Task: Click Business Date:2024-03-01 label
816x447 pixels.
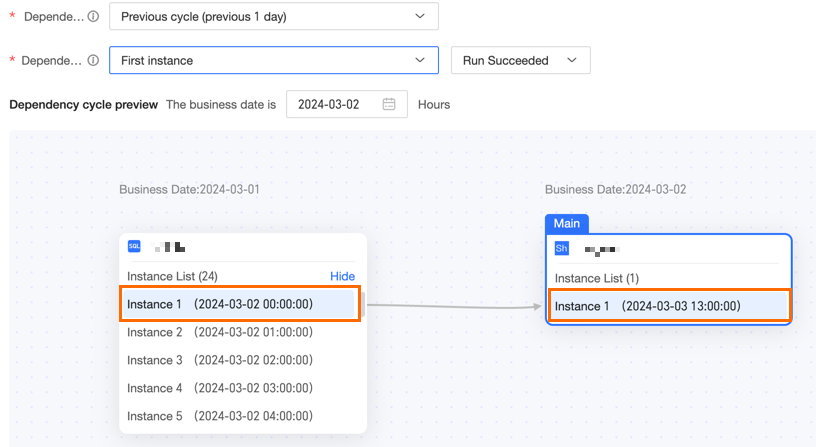Action: coord(189,189)
